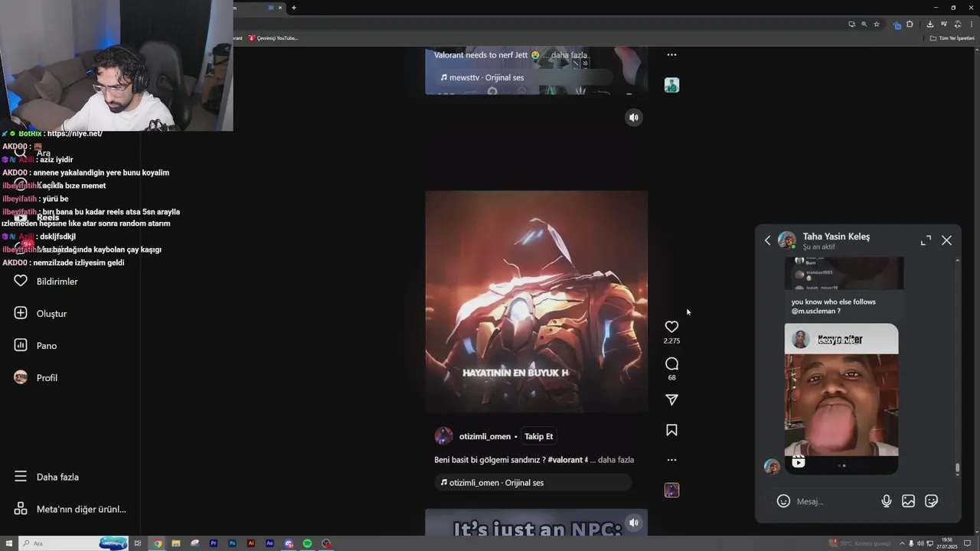980x551 pixels.
Task: Open the Chrome three-dot menu
Action: click(x=971, y=24)
